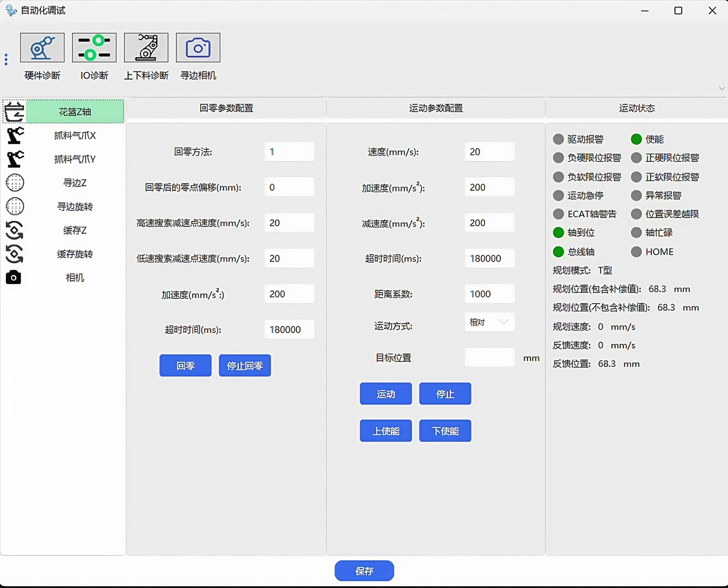This screenshot has height=588, width=728.
Task: Click the 驱动报警 gray status indicator
Action: point(558,139)
